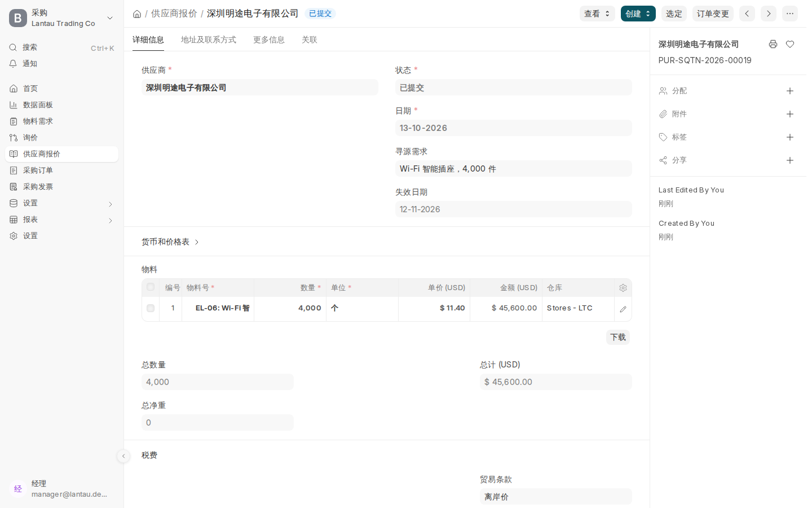Expand the 报表 sidebar group
Image resolution: width=812 pixels, height=508 pixels.
coord(62,220)
